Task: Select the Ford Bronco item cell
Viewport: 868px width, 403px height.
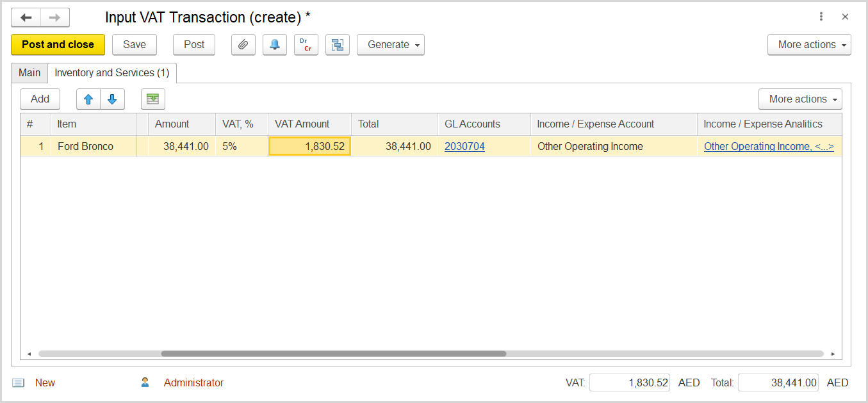Action: click(94, 147)
